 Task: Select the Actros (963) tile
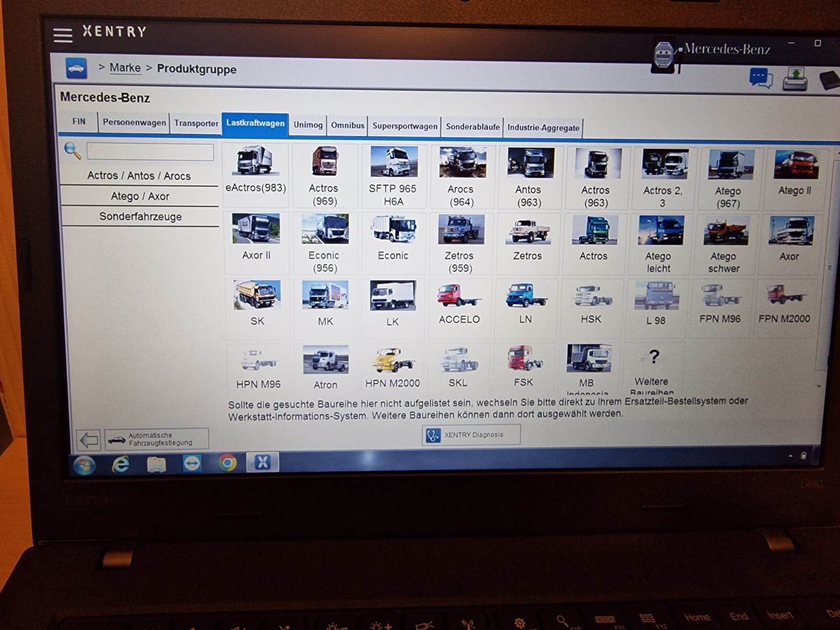(x=596, y=178)
